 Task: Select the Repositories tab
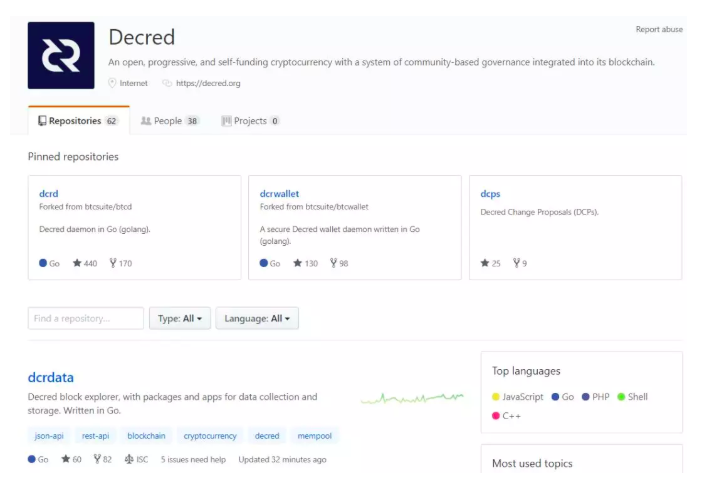(78, 121)
